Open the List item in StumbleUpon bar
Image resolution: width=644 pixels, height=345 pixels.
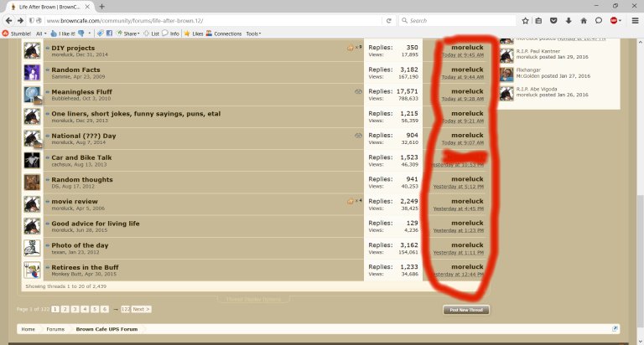point(151,33)
